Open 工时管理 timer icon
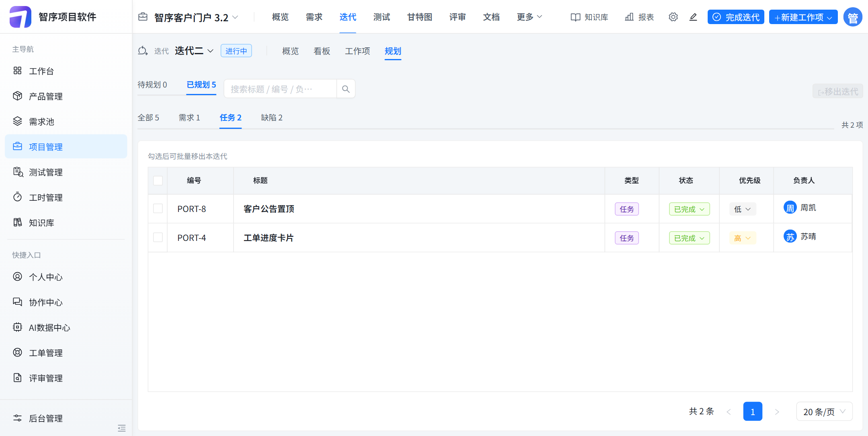The height and width of the screenshot is (436, 868). pyautogui.click(x=17, y=197)
